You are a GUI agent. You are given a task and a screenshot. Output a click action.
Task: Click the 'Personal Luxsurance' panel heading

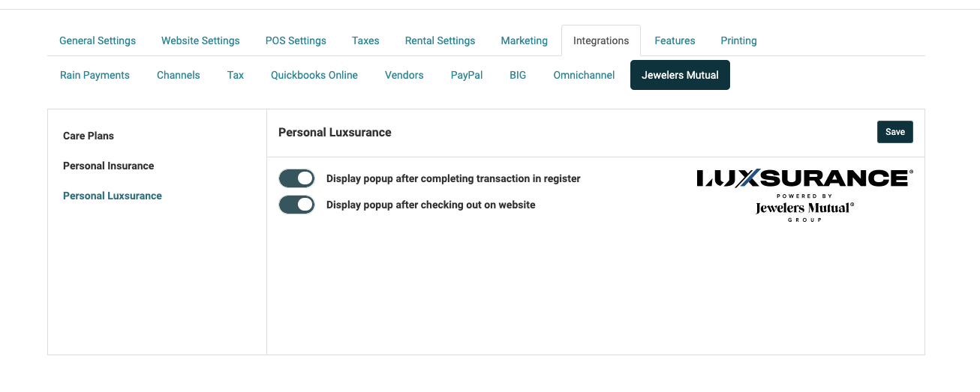pos(335,132)
